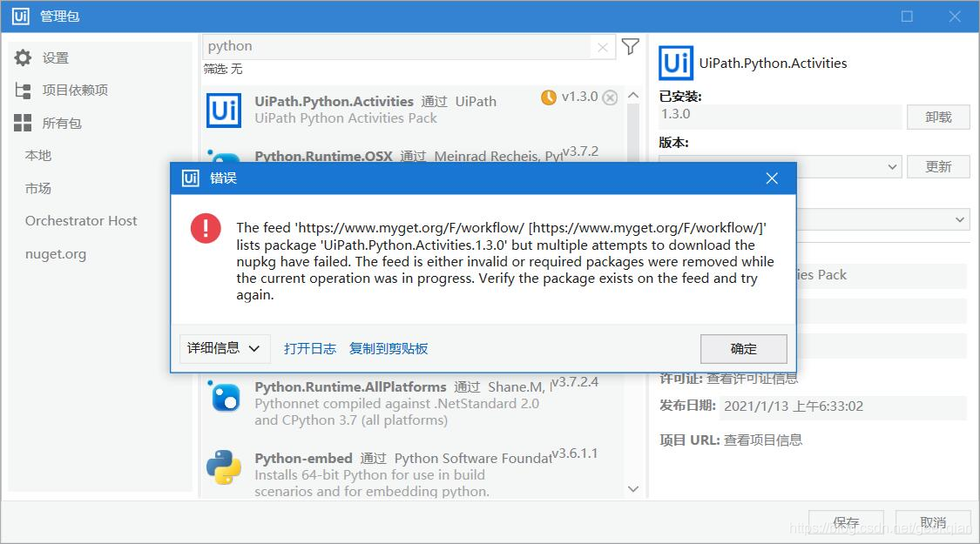Image resolution: width=980 pixels, height=544 pixels.
Task: Select 所有包 in the sidebar
Action: [x=62, y=124]
